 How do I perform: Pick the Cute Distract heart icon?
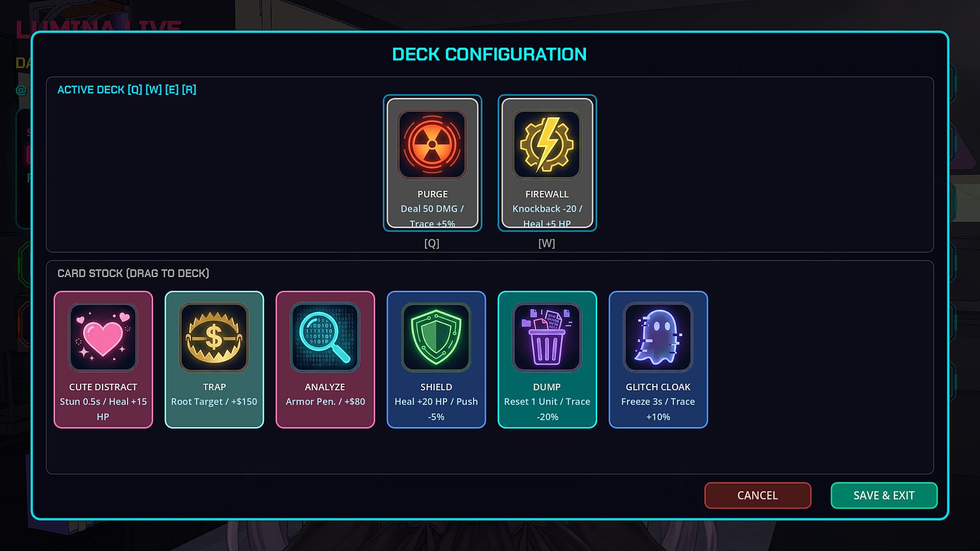pyautogui.click(x=103, y=337)
